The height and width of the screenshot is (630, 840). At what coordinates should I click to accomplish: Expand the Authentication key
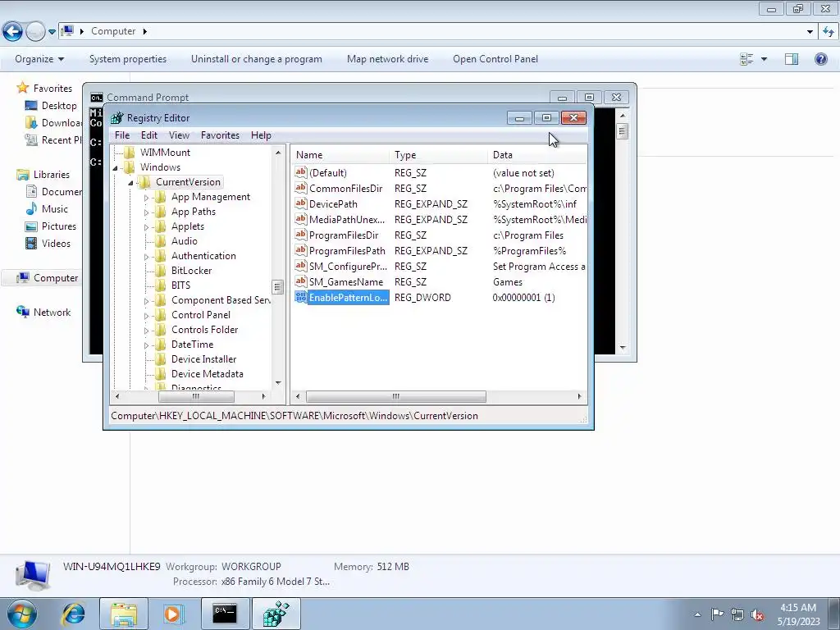[x=146, y=257]
